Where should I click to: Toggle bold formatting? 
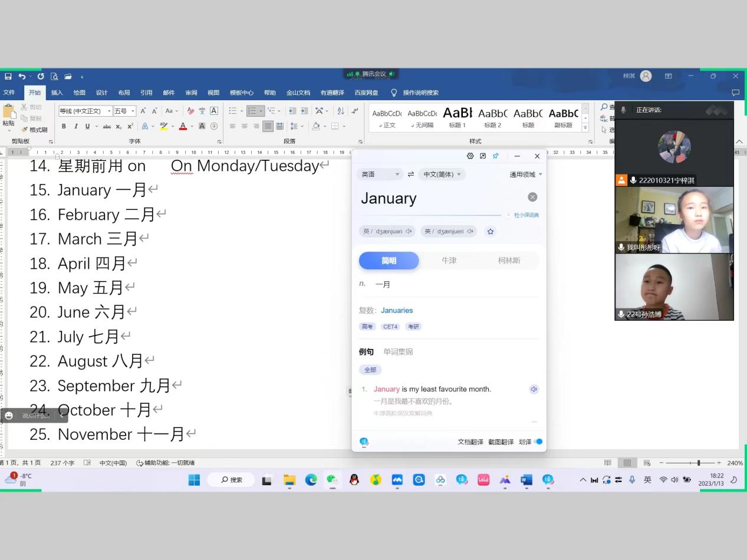64,126
